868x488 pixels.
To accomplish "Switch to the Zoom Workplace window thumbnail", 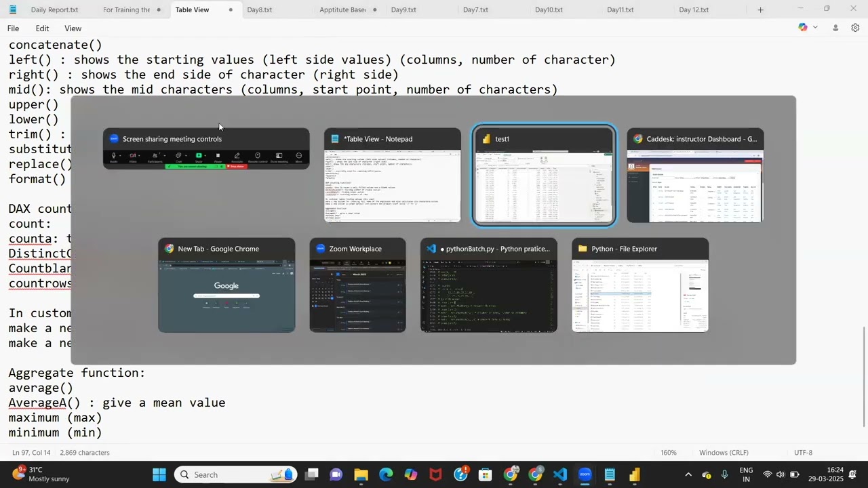I will (358, 285).
